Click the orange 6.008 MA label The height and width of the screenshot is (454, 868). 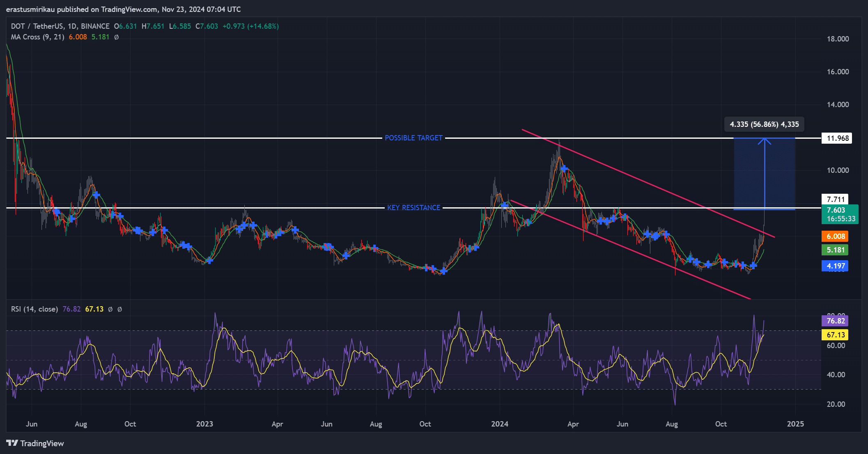[835, 236]
